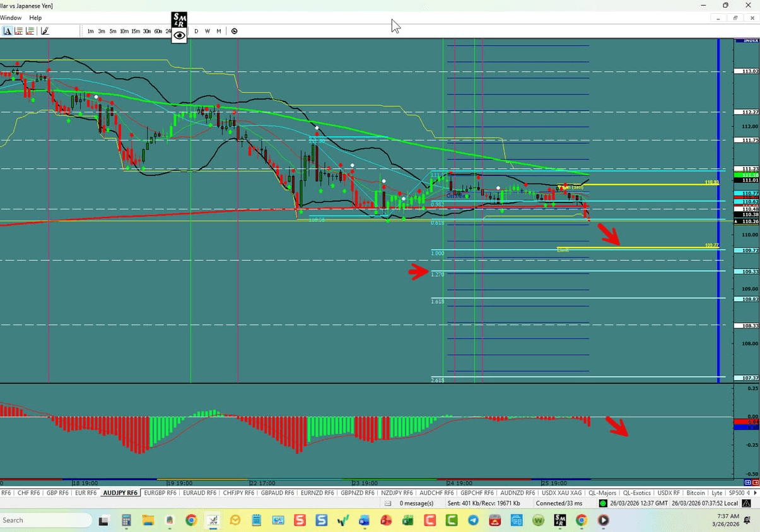Open the SMR app from the taskbar
760x532 pixels.
pos(559,520)
